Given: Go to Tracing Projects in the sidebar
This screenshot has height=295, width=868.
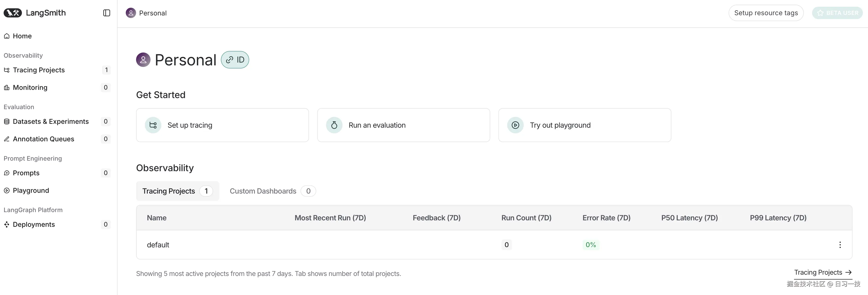Looking at the screenshot, I should click(57, 70).
